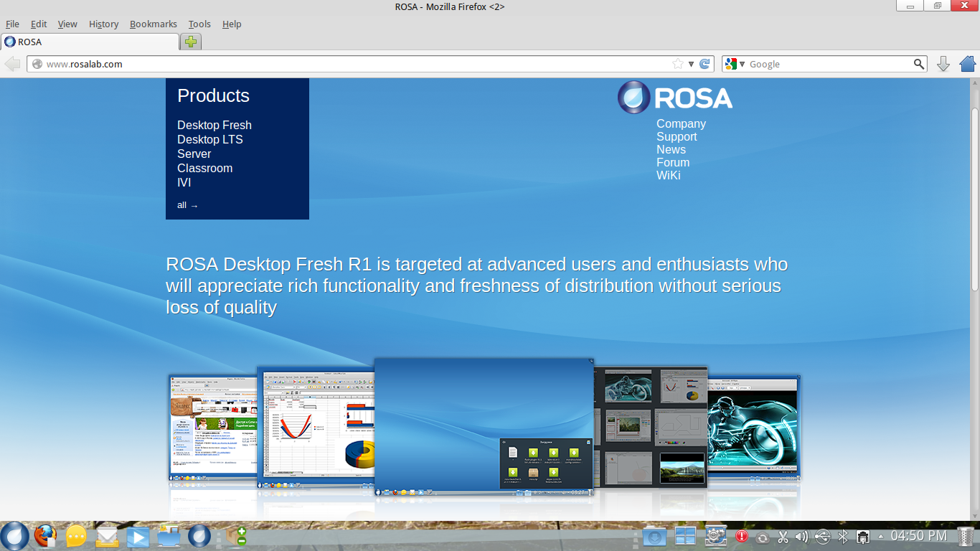Mute audio via the speaker tray icon
This screenshot has height=551, width=980.
(801, 535)
